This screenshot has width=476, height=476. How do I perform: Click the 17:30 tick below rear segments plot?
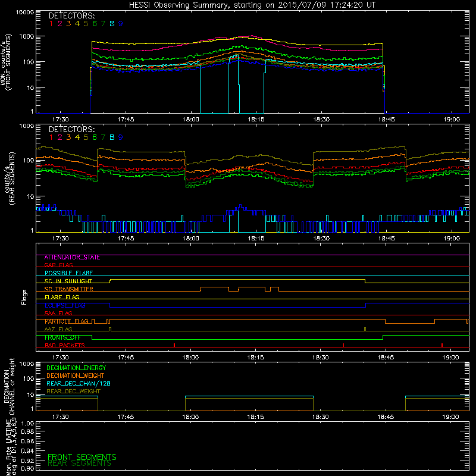pos(61,239)
